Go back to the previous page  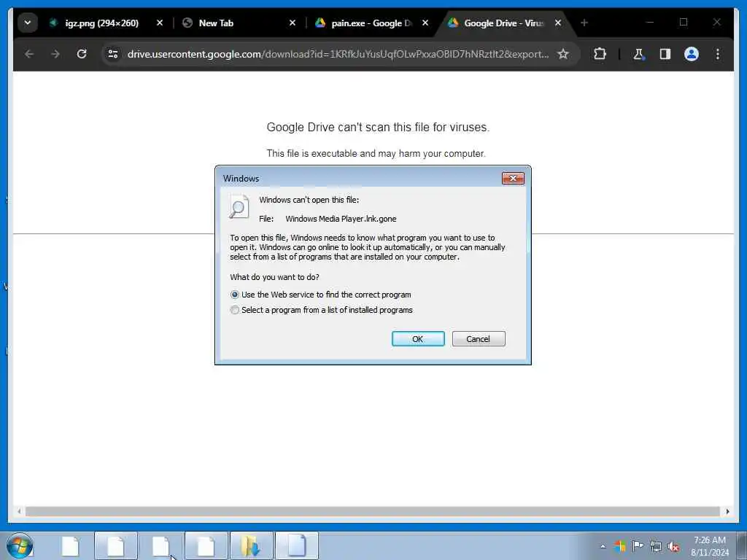point(29,54)
